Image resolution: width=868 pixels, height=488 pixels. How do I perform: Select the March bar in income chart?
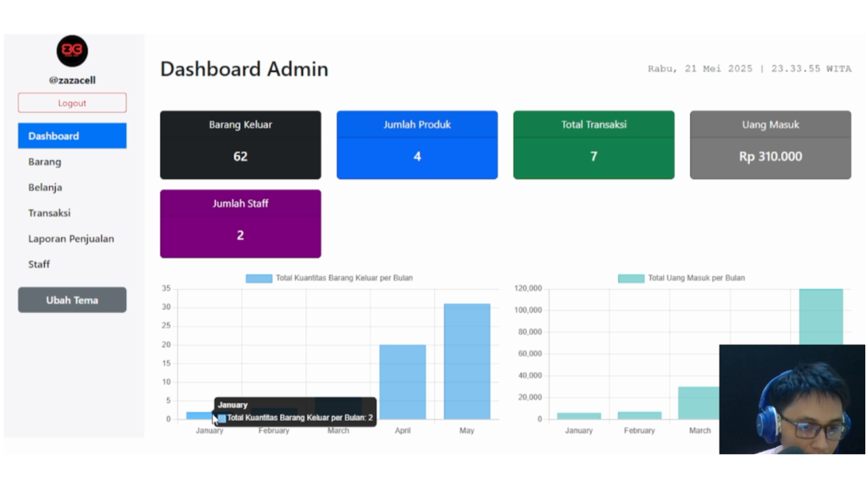point(700,403)
